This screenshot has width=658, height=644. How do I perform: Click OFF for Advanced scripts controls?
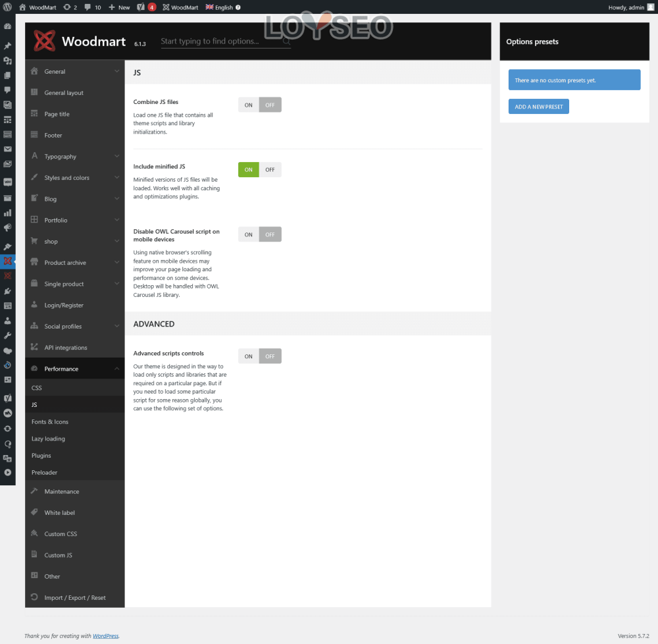tap(270, 356)
